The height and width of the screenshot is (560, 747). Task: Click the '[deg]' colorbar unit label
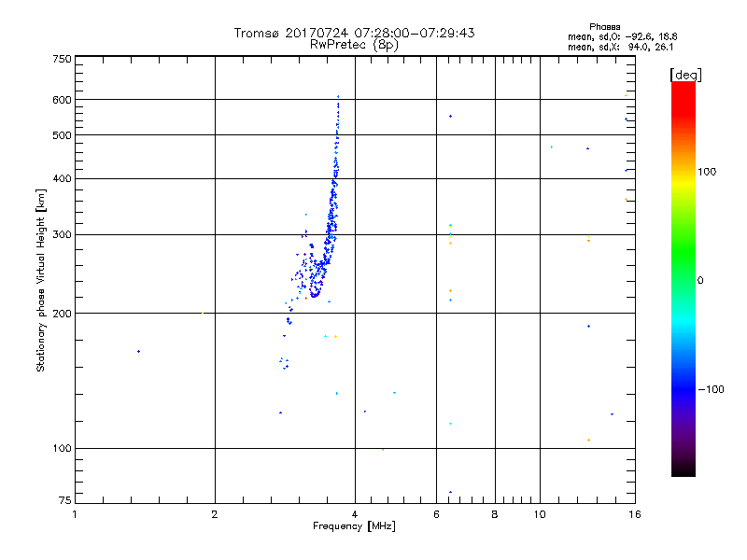(685, 75)
